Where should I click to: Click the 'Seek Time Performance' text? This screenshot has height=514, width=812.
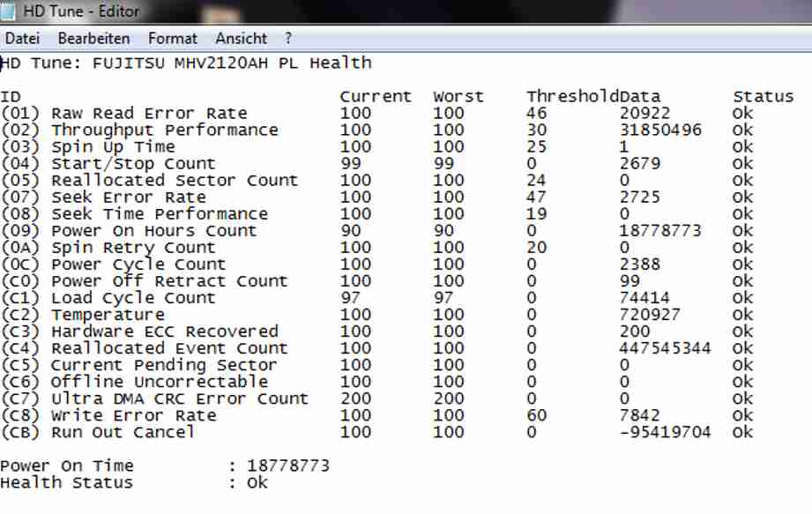point(160,213)
